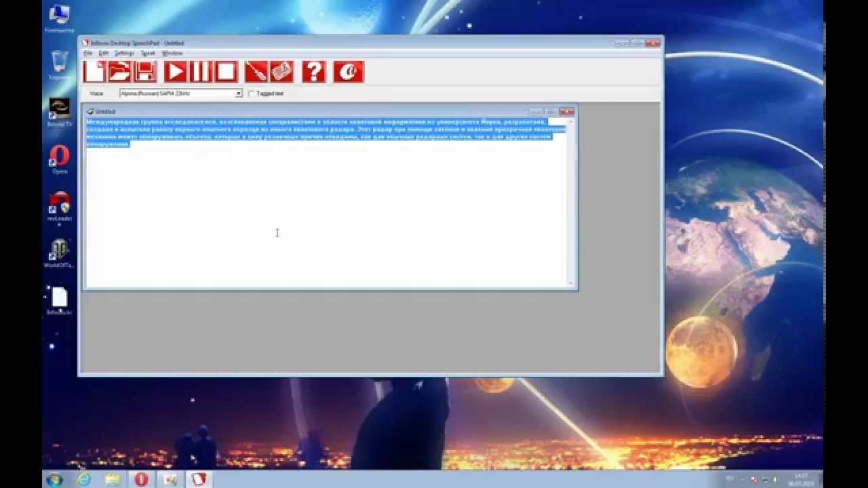Maximize the Untitled child document window
Image resolution: width=868 pixels, height=488 pixels.
(551, 111)
